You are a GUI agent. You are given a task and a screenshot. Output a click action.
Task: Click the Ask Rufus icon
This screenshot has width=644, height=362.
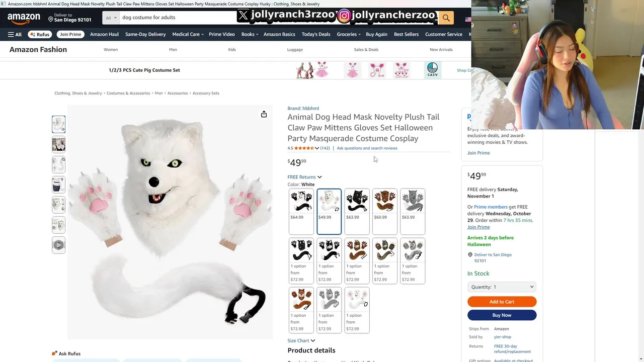coord(54,353)
